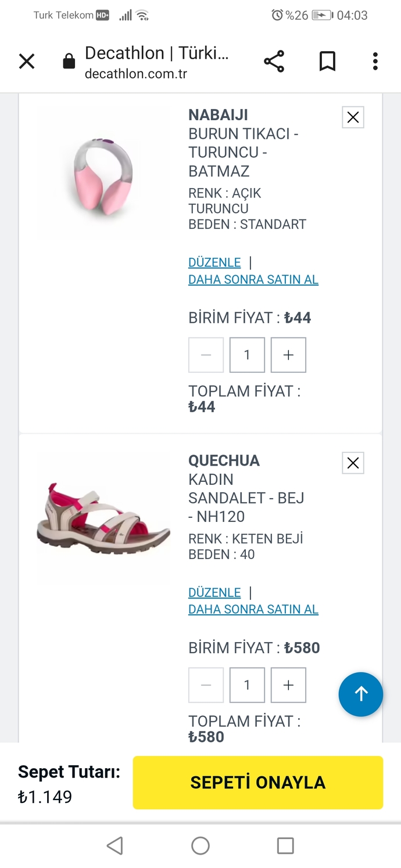Viewport: 401px width, 868px height.
Task: Remove the NABAIJI burun tıkacı from cart
Action: (353, 117)
